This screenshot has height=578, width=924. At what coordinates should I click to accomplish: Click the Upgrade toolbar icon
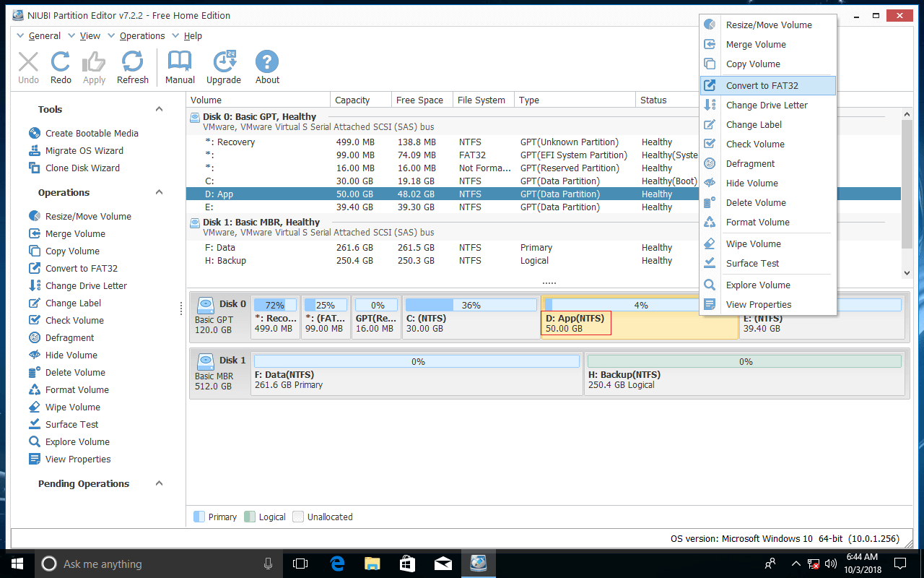pos(223,67)
